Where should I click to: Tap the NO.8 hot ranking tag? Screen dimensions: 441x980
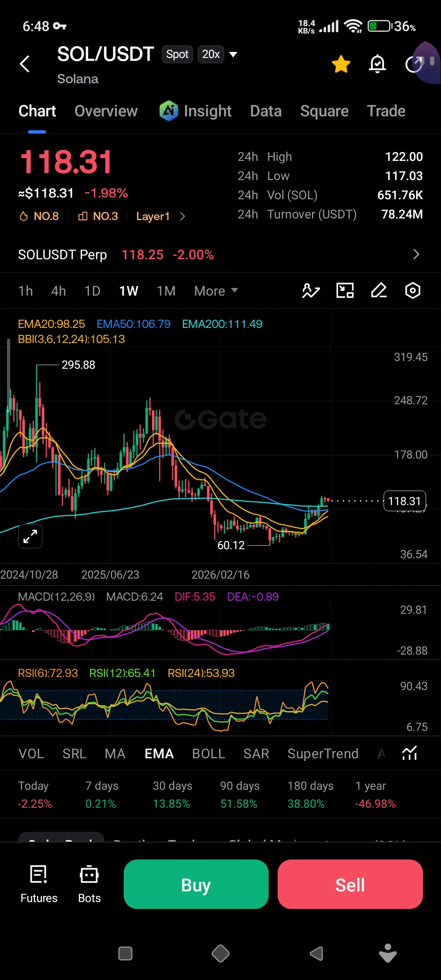39,216
